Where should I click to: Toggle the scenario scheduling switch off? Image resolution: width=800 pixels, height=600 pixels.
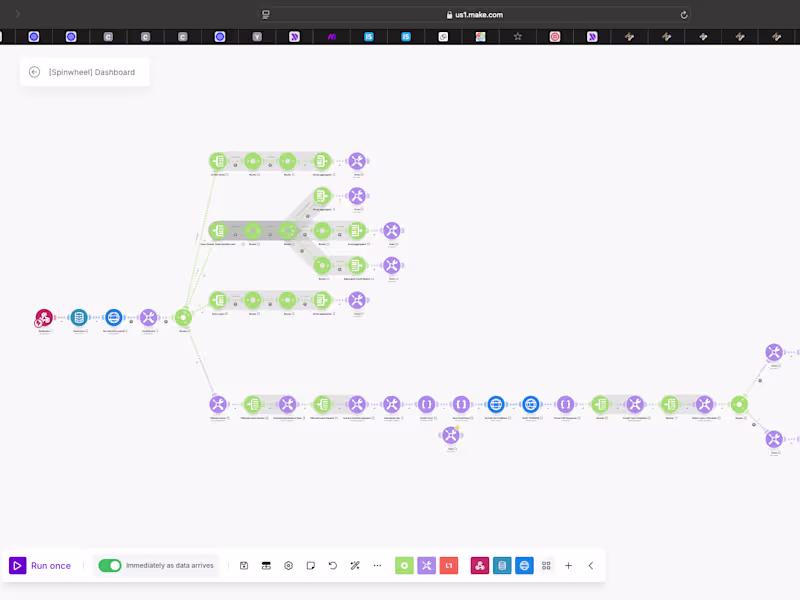[110, 565]
